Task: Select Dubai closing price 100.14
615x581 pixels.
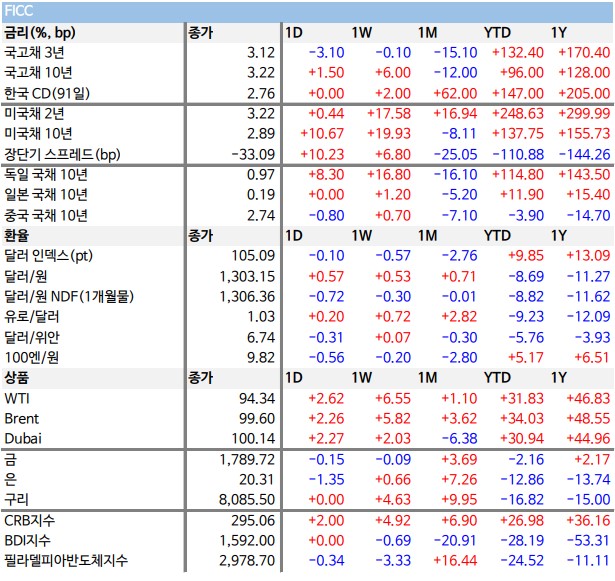Action: pos(253,439)
